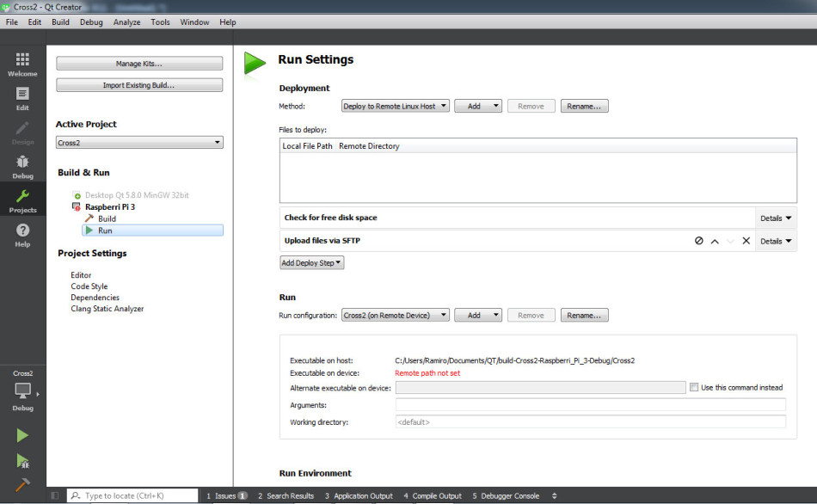The height and width of the screenshot is (504, 817).
Task: Select the Raspberri Pi 3 kit
Action: coord(110,207)
